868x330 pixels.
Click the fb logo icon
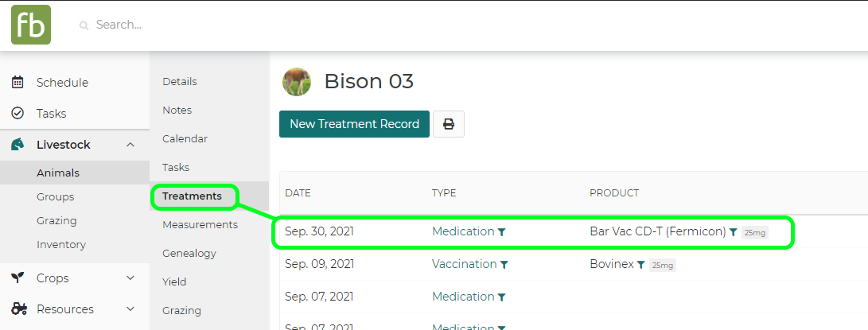[x=31, y=25]
